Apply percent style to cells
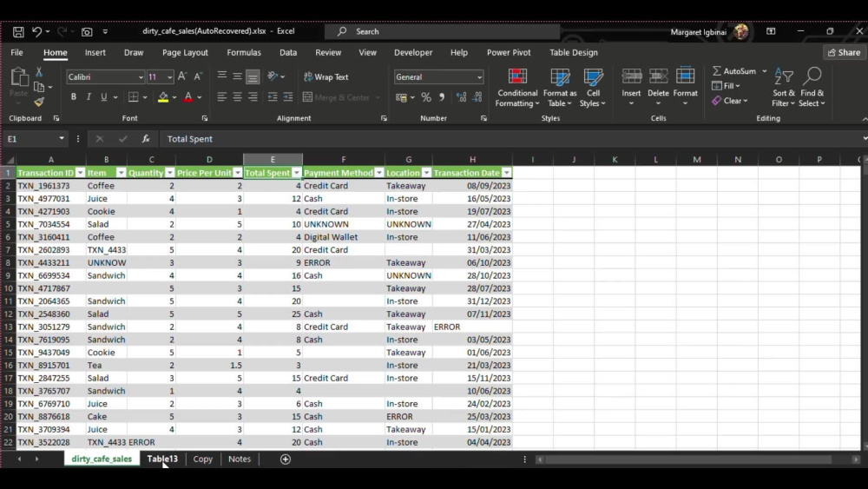This screenshot has height=489, width=868. click(425, 97)
